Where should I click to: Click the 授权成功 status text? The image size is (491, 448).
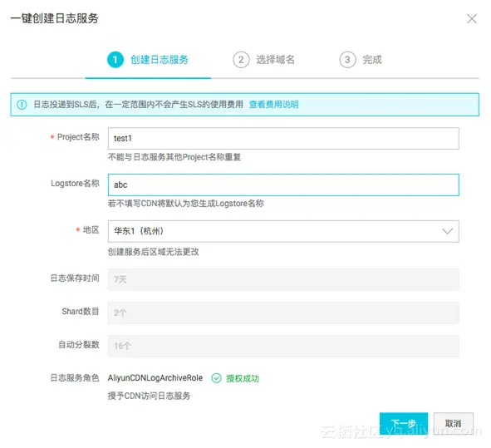point(243,378)
